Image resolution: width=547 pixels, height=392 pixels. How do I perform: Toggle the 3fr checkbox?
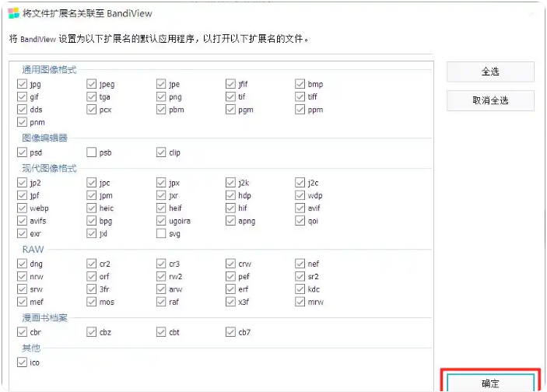[x=91, y=289]
